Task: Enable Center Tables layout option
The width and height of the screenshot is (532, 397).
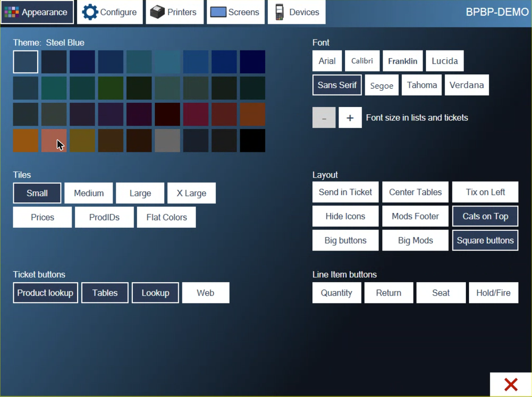Action: pyautogui.click(x=415, y=192)
